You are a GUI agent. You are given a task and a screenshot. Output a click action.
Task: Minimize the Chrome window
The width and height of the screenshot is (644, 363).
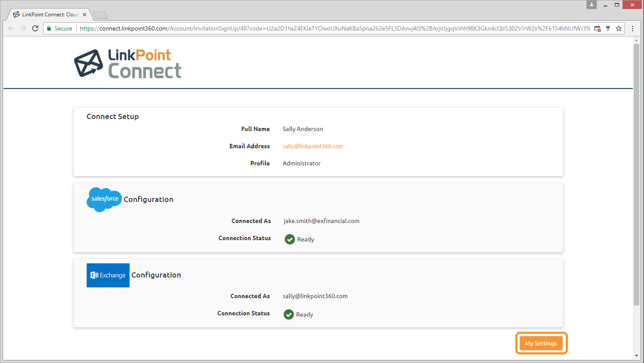click(x=605, y=5)
